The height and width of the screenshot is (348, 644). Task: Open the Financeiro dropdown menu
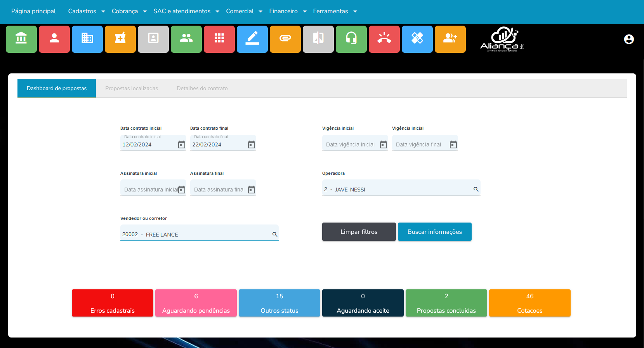288,11
